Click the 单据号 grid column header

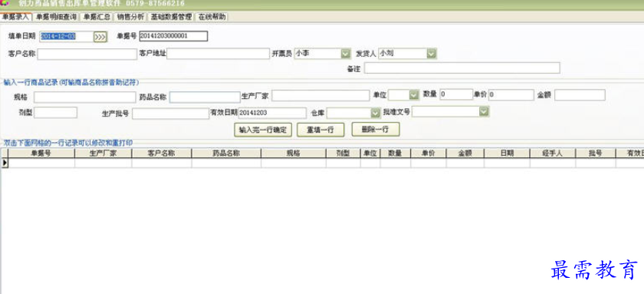[41, 154]
